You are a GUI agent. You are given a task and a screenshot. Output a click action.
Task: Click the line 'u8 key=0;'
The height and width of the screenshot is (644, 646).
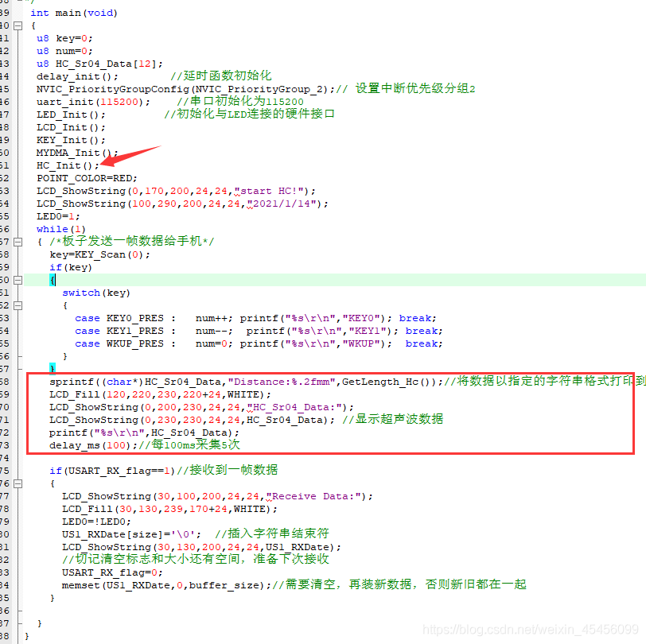coord(64,38)
